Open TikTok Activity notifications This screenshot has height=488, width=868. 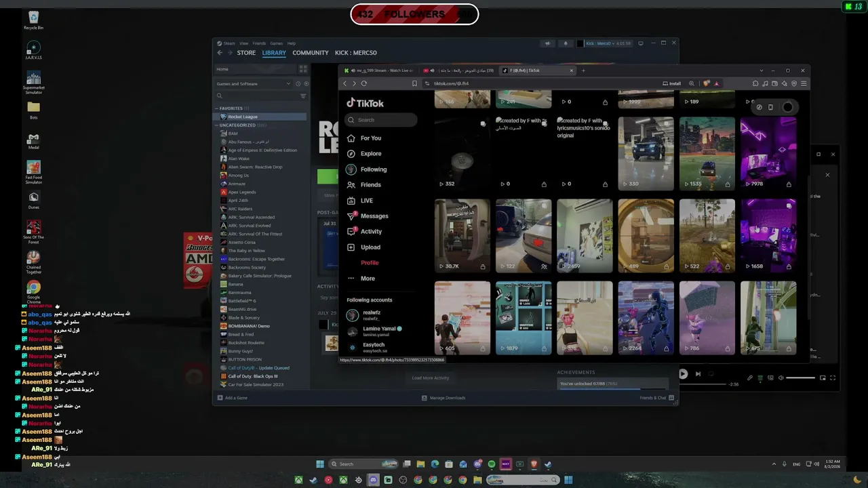[365, 232]
